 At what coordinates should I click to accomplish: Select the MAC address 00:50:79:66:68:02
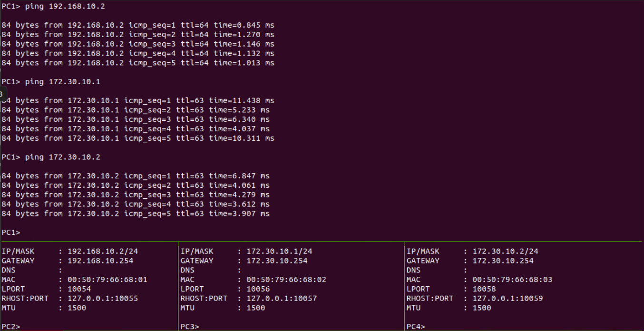(286, 280)
